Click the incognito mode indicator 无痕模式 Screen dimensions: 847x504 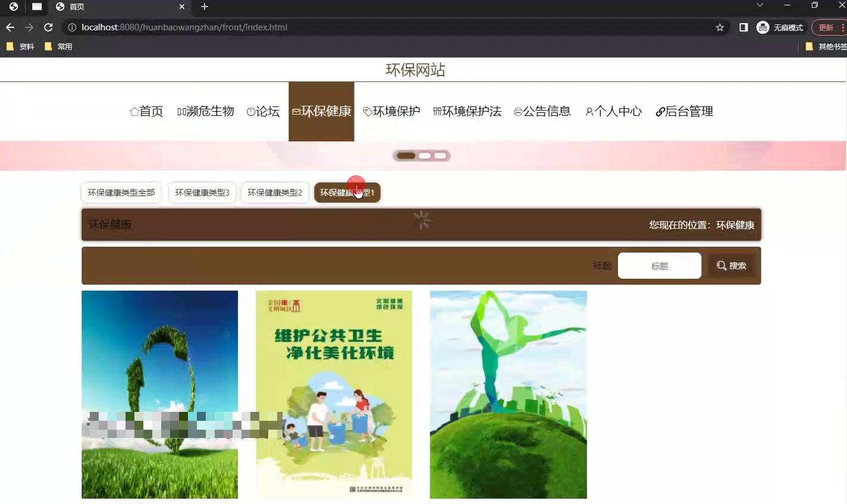(x=780, y=27)
